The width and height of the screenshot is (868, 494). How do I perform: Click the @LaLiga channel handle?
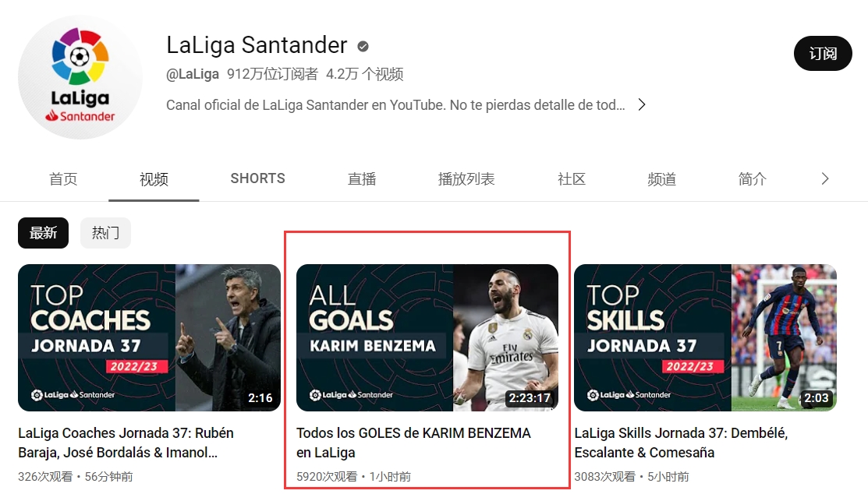click(193, 74)
